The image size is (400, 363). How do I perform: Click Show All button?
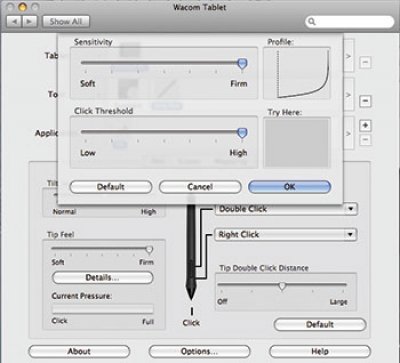[66, 22]
